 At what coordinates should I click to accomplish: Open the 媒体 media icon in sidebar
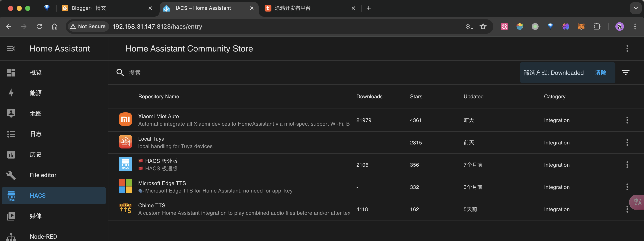coord(11,216)
